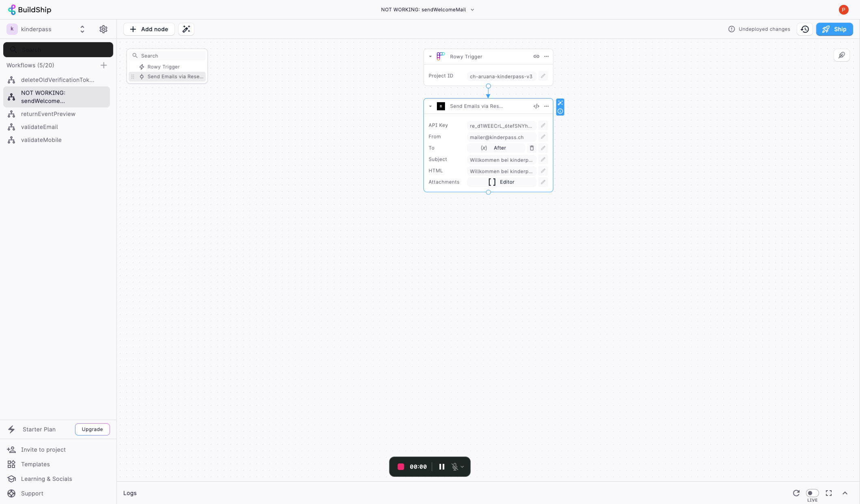
Task: Click the Add node button
Action: 149,29
